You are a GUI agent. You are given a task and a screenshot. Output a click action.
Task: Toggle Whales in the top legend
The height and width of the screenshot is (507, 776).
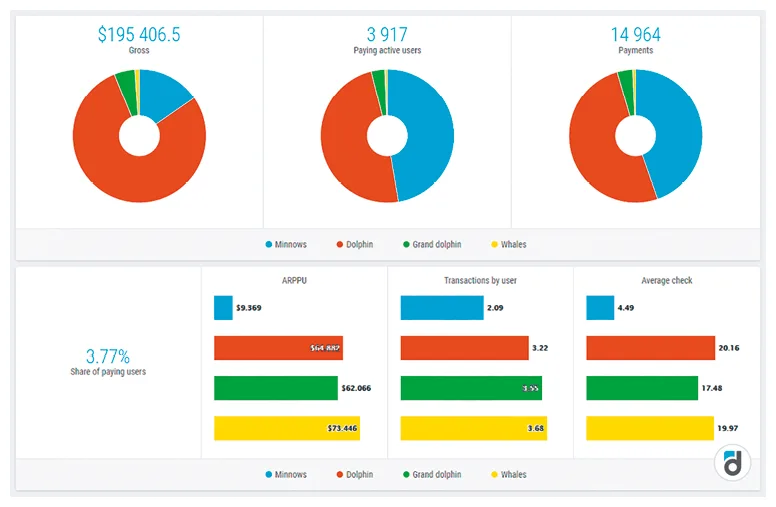(x=509, y=245)
